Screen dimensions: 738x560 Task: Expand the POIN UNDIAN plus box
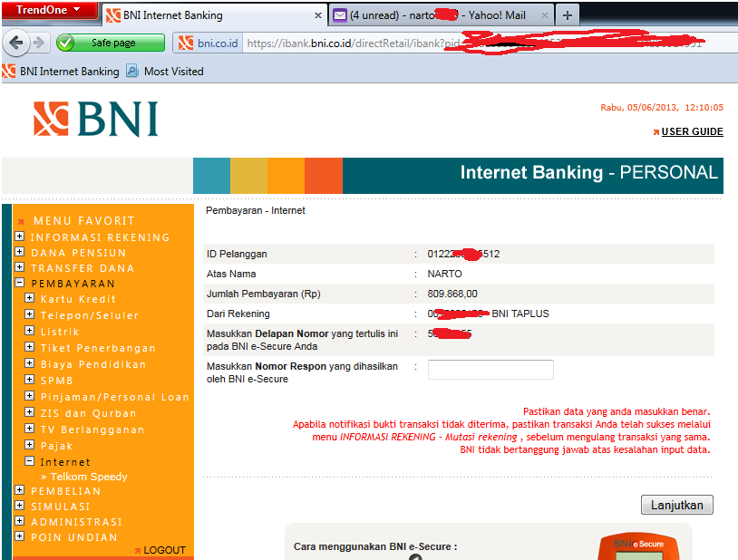(20, 536)
